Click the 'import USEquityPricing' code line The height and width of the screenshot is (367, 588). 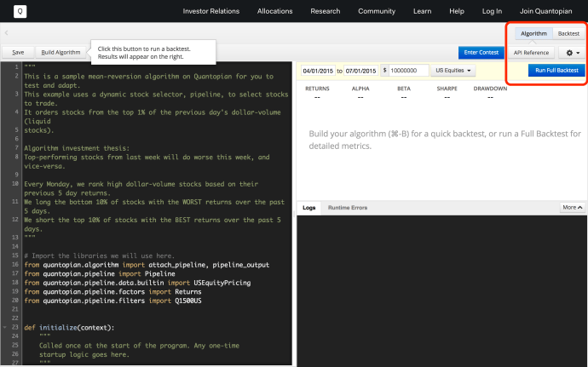click(x=137, y=283)
